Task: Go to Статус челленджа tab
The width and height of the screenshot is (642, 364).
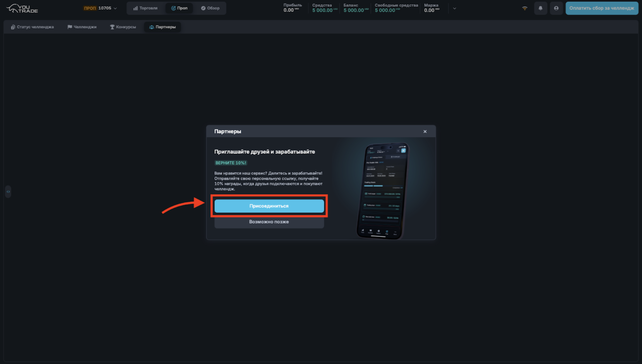Action: pos(32,27)
